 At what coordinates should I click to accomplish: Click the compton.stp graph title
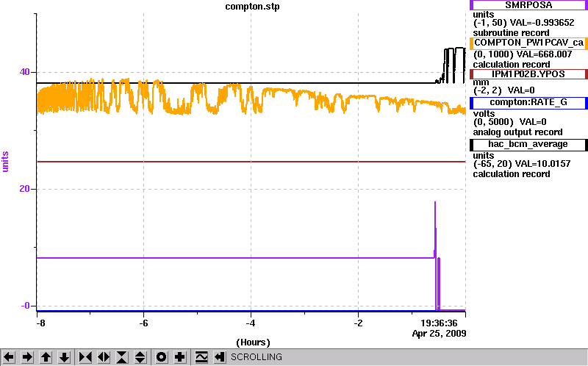[x=252, y=7]
